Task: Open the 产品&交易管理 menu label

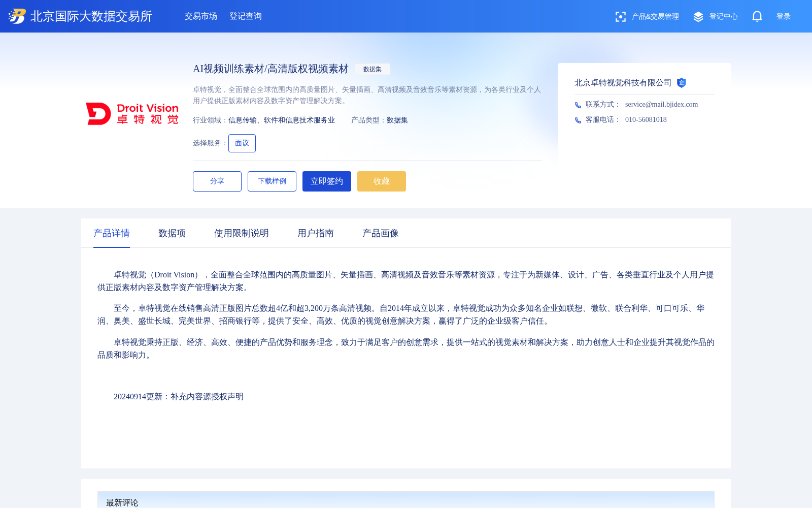Action: [655, 17]
